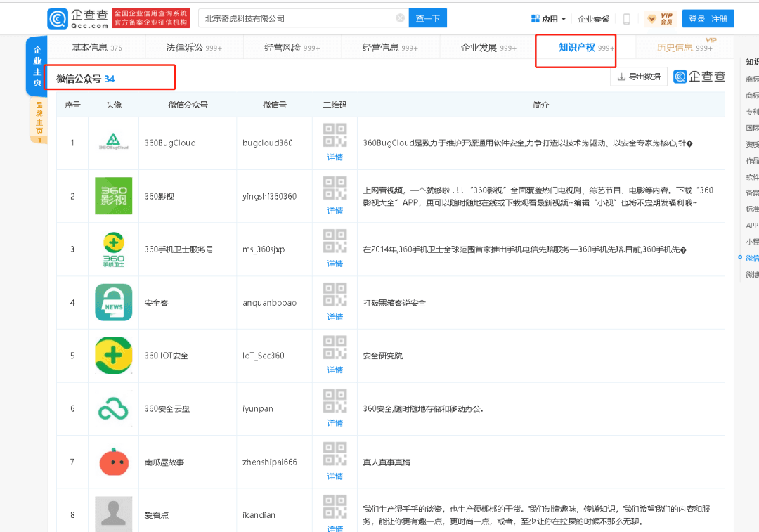Click the WeChat ID bugcloud360

pos(268,143)
